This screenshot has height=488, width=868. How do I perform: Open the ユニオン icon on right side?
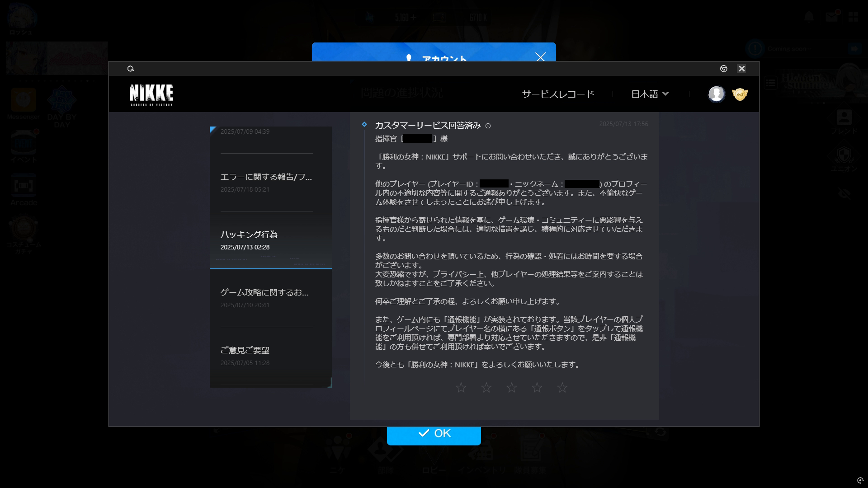844,159
